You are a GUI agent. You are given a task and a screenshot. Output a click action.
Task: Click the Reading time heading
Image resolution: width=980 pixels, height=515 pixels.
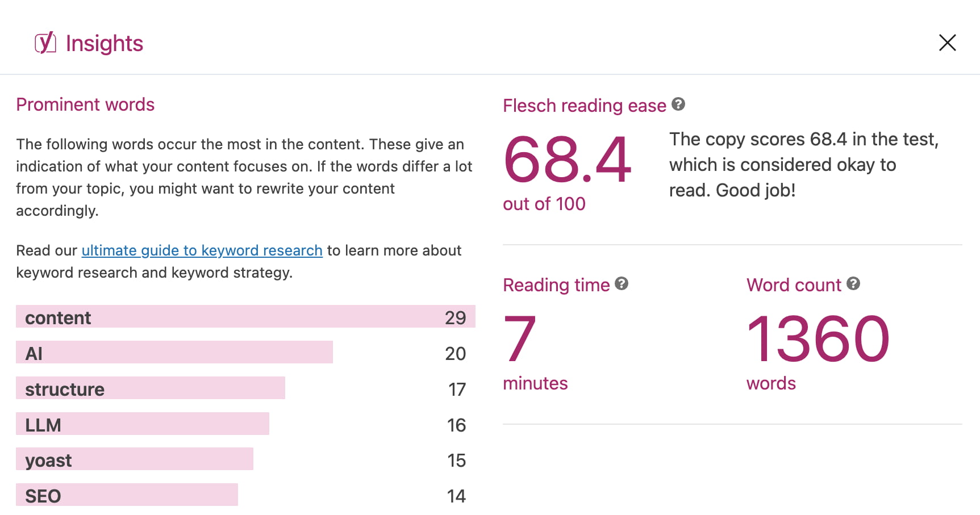pyautogui.click(x=556, y=285)
